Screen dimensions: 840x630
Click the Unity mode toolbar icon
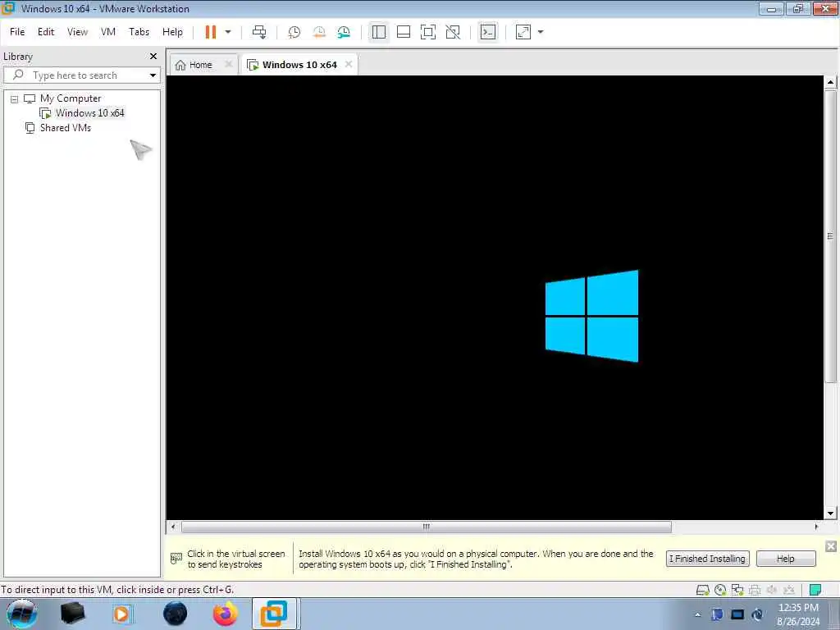(x=453, y=32)
